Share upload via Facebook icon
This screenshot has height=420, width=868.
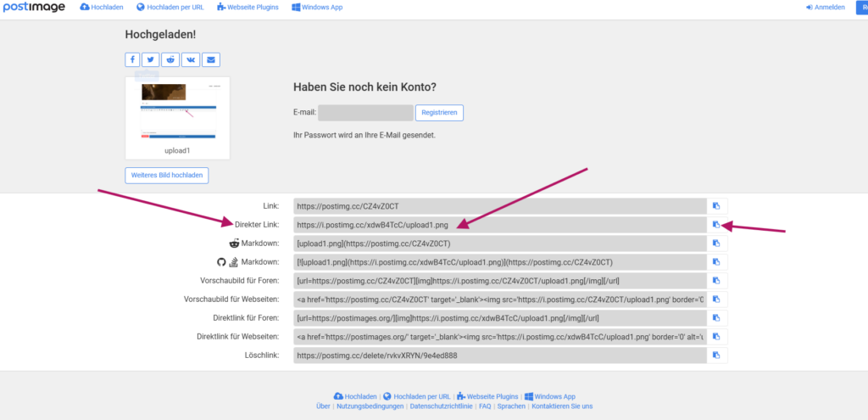[133, 59]
